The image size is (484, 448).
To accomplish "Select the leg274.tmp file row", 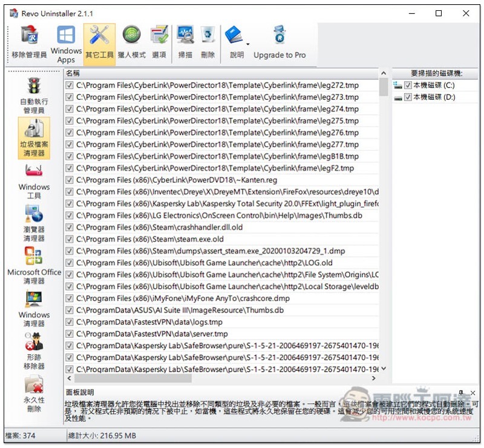I will [x=221, y=109].
